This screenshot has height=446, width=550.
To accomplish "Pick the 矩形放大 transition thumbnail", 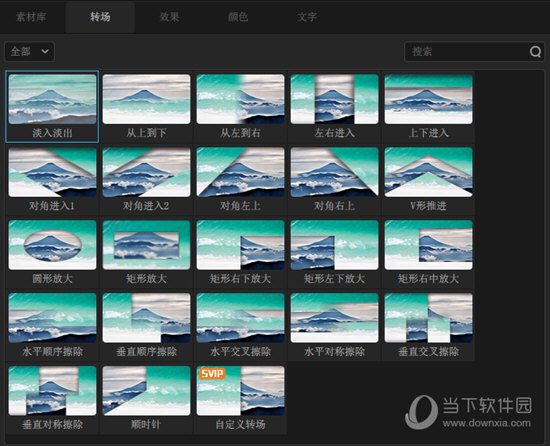I will [146, 245].
